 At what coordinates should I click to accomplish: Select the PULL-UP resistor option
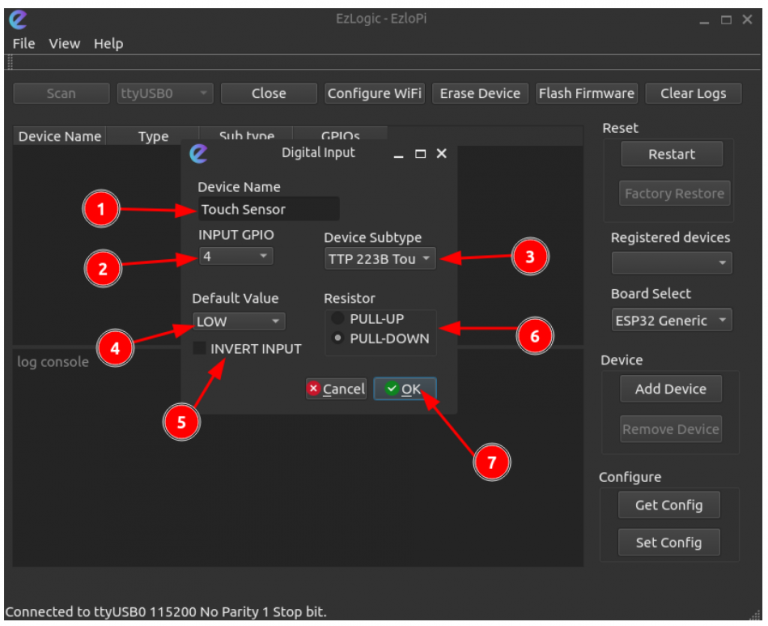pyautogui.click(x=337, y=318)
